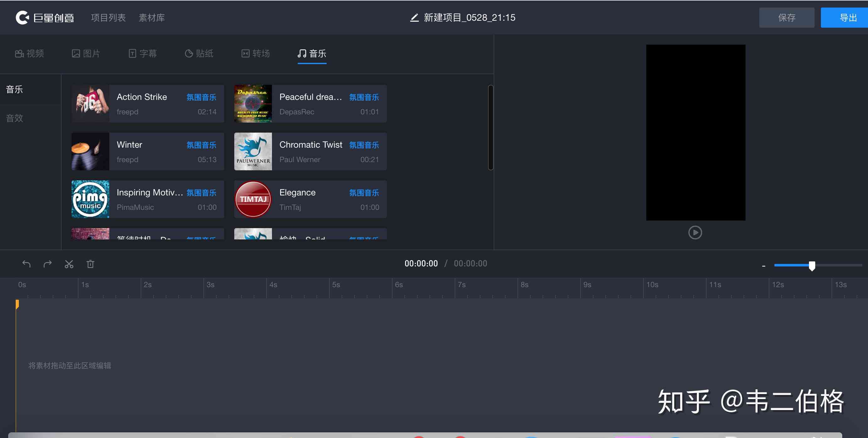Select the scissors cut tool

coord(69,264)
